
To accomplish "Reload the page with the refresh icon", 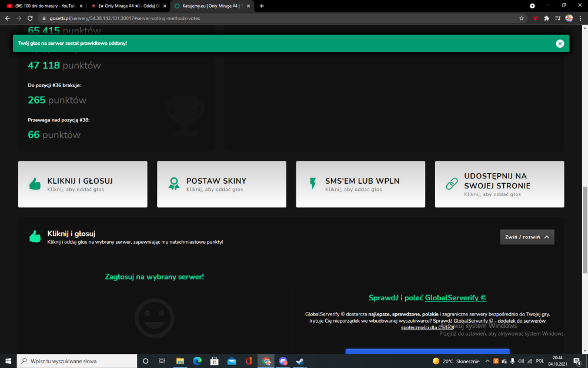I will [30, 18].
